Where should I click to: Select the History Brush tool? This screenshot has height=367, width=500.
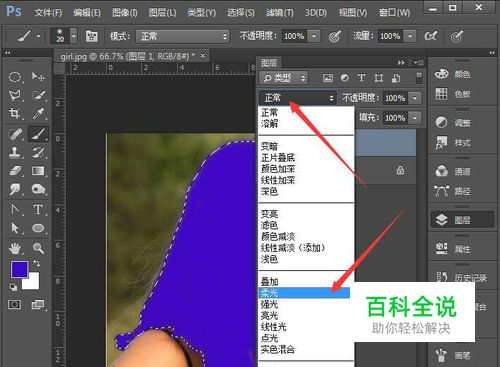point(38,152)
